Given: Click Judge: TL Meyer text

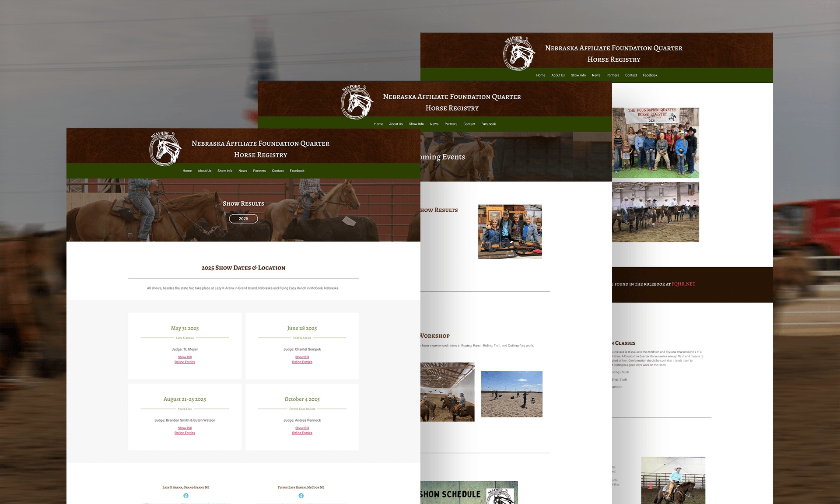Looking at the screenshot, I should [x=185, y=349].
